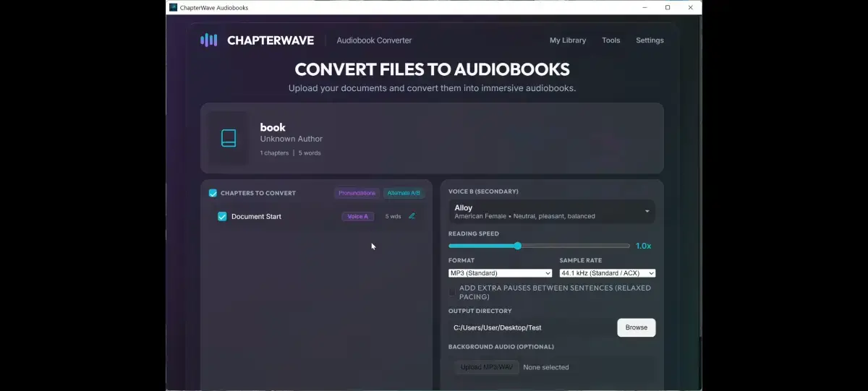Click the Pronunciations button

coord(357,193)
